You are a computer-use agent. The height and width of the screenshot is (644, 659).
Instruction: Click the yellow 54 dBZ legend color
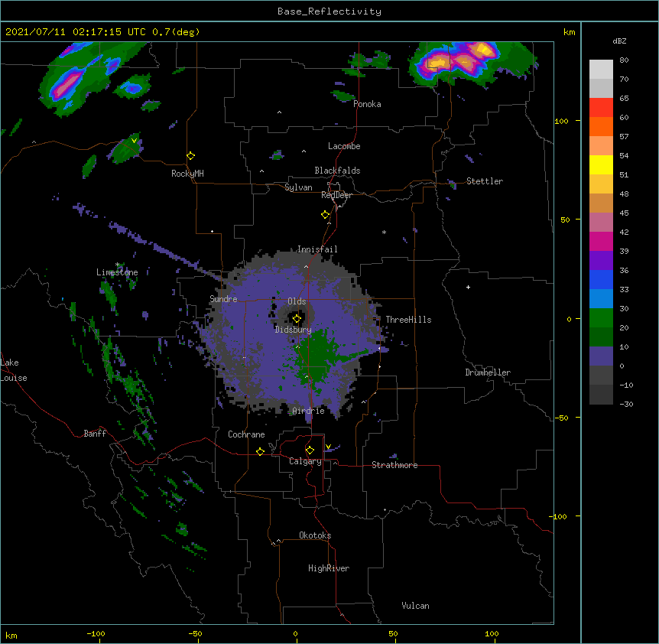pyautogui.click(x=601, y=164)
